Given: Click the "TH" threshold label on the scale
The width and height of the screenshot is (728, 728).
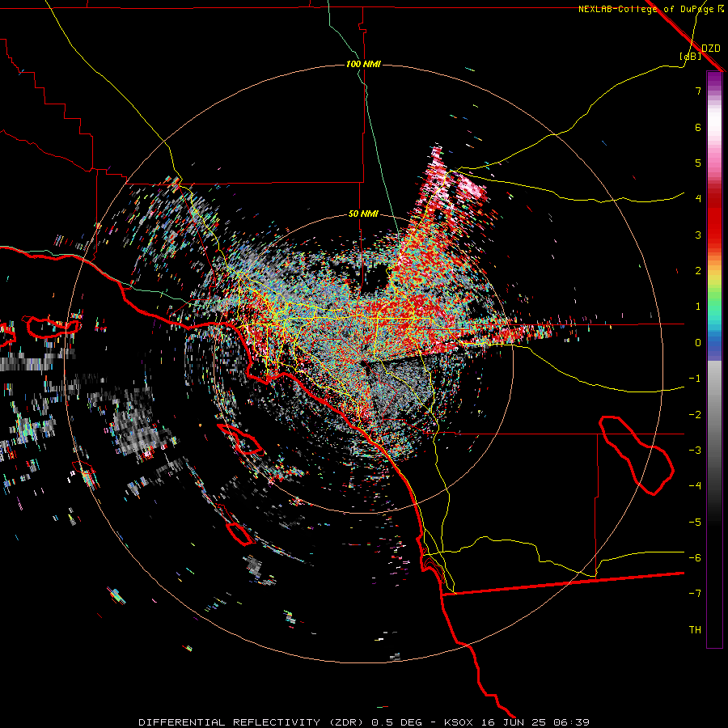Looking at the screenshot, I should 695,630.
